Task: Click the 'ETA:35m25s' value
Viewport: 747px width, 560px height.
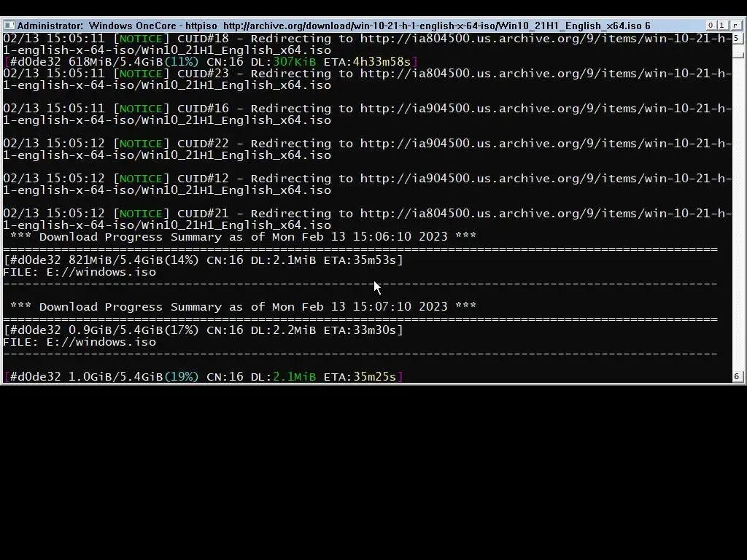Action: (360, 377)
